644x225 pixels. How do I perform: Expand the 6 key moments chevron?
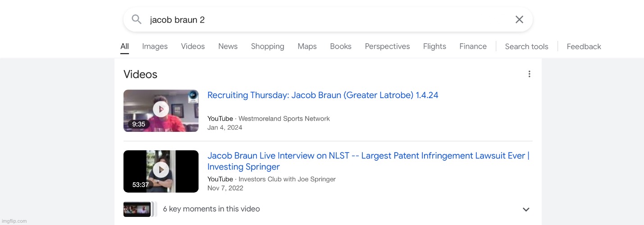click(525, 209)
